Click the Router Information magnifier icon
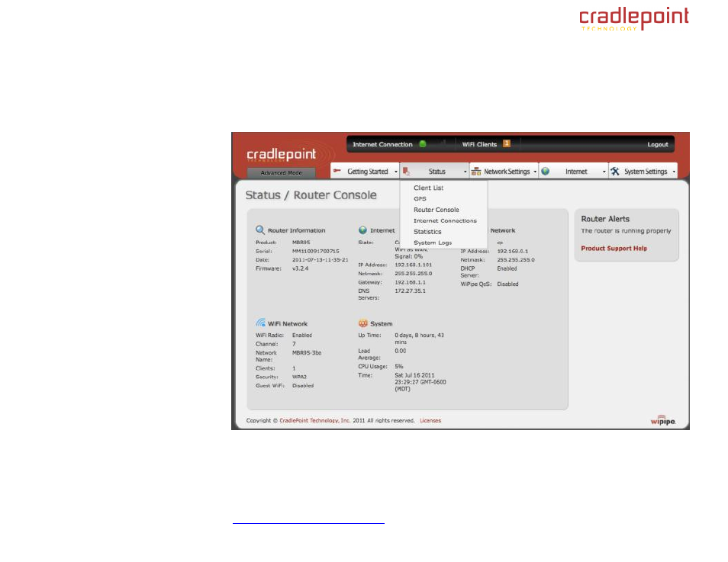Screen dimensions: 728x562 [260, 230]
